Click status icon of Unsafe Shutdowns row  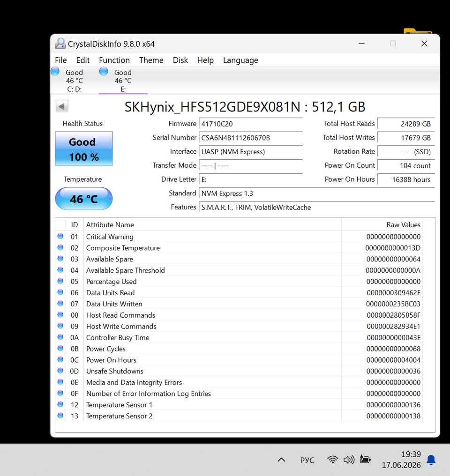coord(60,371)
